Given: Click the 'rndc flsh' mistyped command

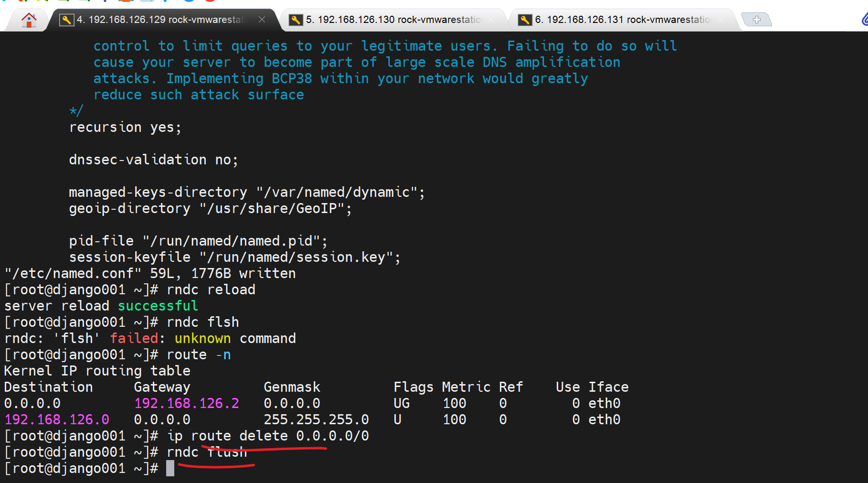Looking at the screenshot, I should click(203, 322).
